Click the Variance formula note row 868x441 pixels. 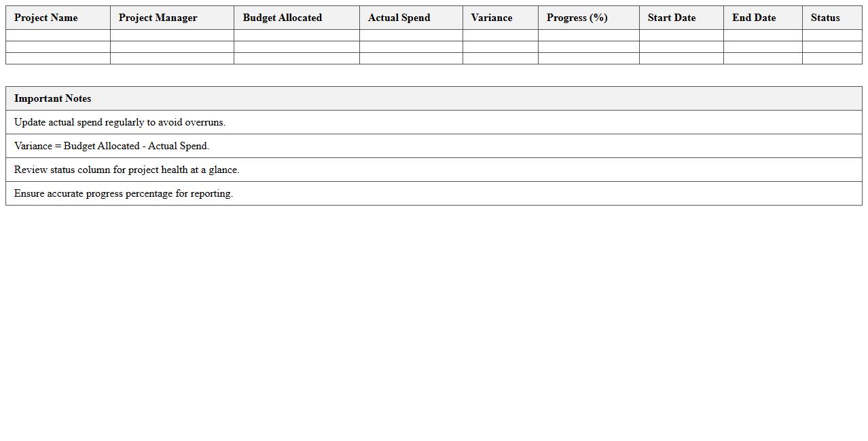[x=433, y=146]
